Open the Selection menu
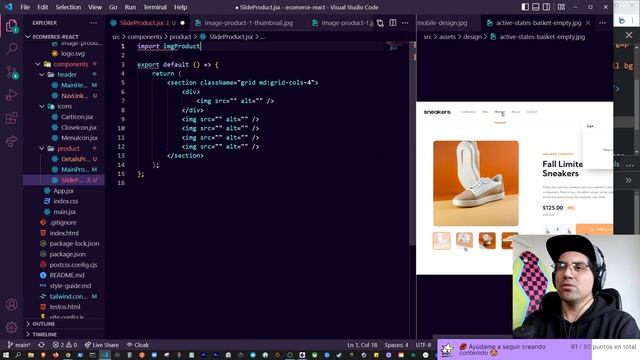640x360 pixels. 68,7
